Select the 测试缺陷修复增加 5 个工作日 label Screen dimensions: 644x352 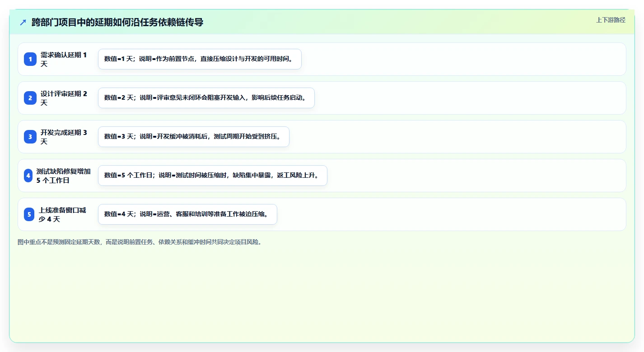point(64,176)
